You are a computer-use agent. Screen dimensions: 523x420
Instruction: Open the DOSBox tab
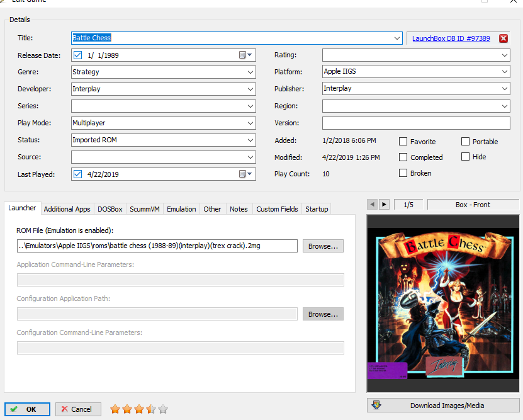pos(110,209)
